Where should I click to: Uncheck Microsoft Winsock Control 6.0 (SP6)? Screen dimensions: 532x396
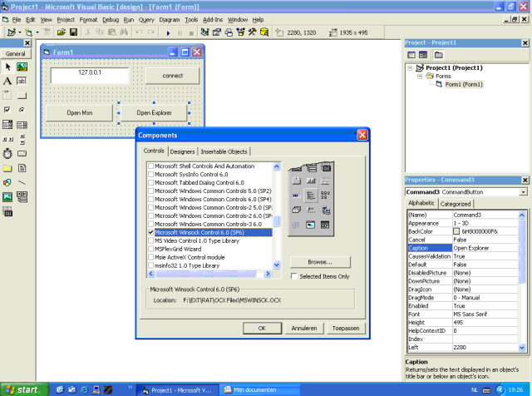[x=151, y=232]
